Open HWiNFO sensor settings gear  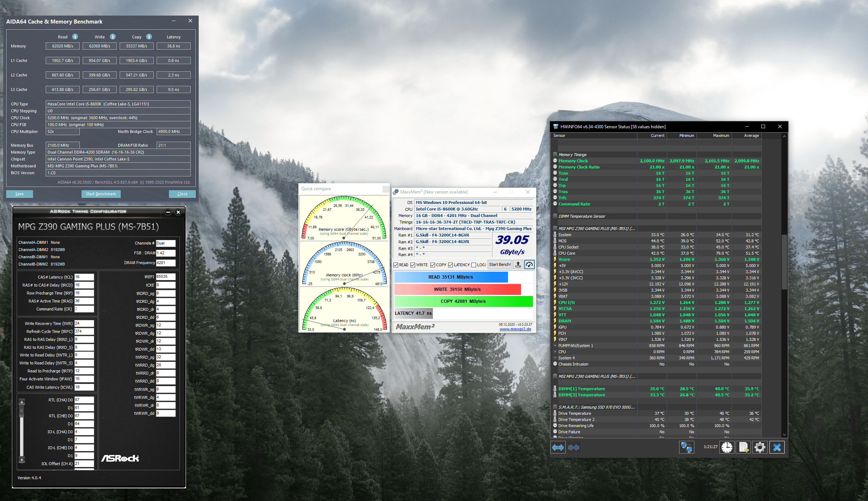[x=760, y=447]
